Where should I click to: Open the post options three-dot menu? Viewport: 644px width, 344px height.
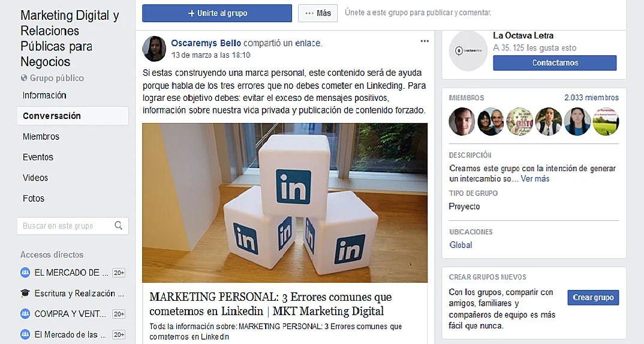pyautogui.click(x=425, y=41)
